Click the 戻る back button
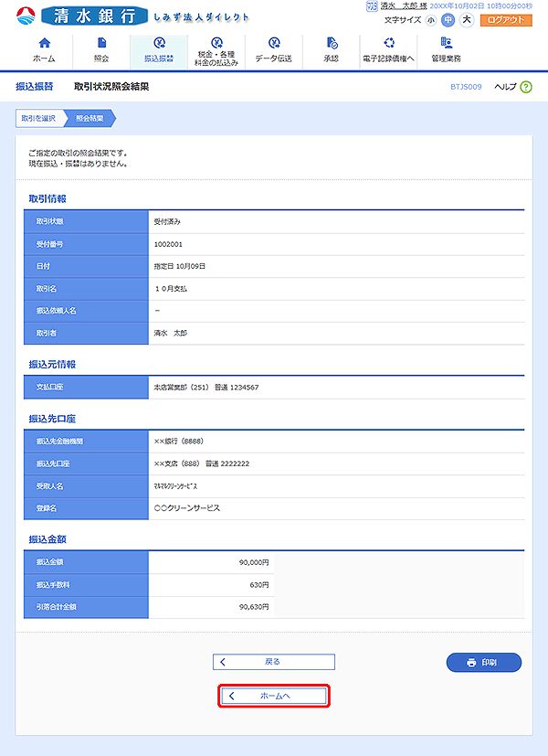 click(274, 661)
